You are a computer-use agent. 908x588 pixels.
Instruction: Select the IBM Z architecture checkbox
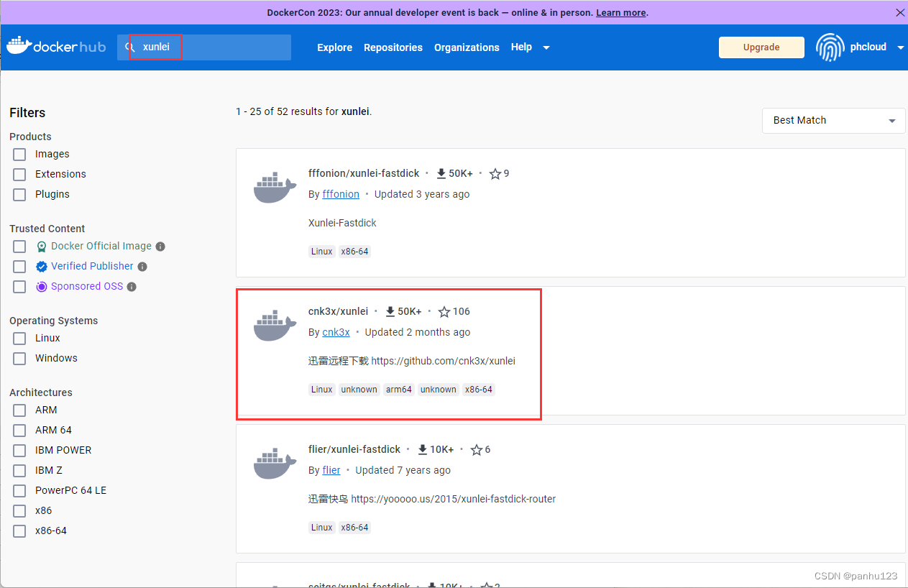coord(19,471)
